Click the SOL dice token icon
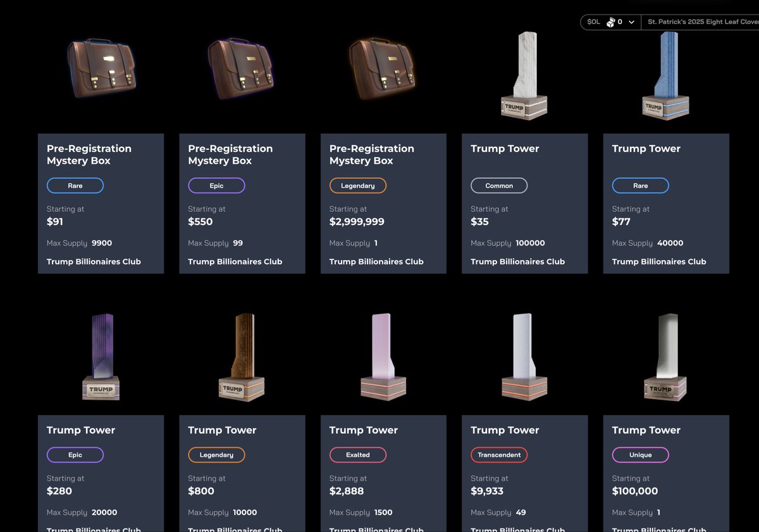The image size is (759, 532). pyautogui.click(x=610, y=22)
